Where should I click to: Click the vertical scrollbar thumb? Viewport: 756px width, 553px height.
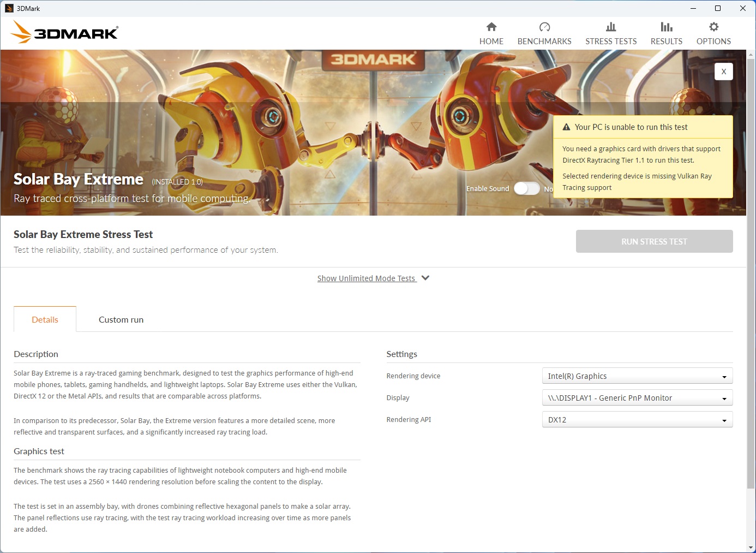tap(751, 273)
